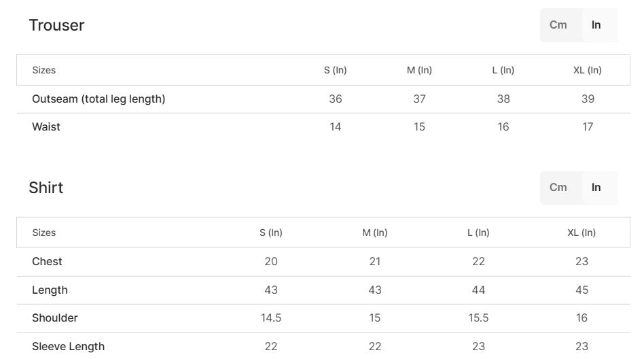The height and width of the screenshot is (359, 644).
Task: Click the L (In) header in Shirt table
Action: pos(478,233)
